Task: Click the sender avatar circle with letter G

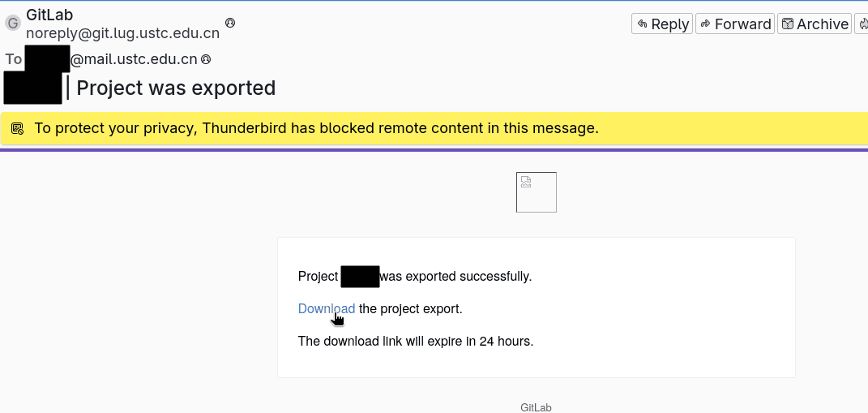Action: [x=13, y=24]
